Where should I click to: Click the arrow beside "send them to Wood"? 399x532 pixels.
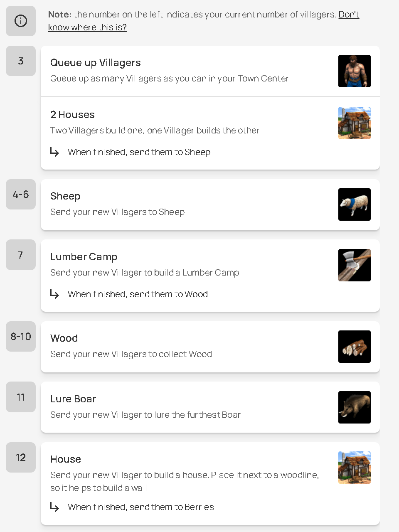(x=54, y=294)
